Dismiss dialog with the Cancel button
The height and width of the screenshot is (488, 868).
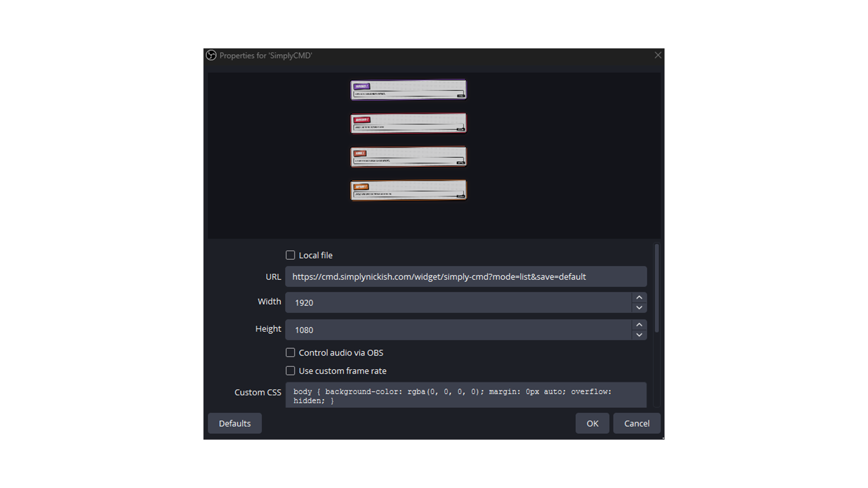[637, 423]
